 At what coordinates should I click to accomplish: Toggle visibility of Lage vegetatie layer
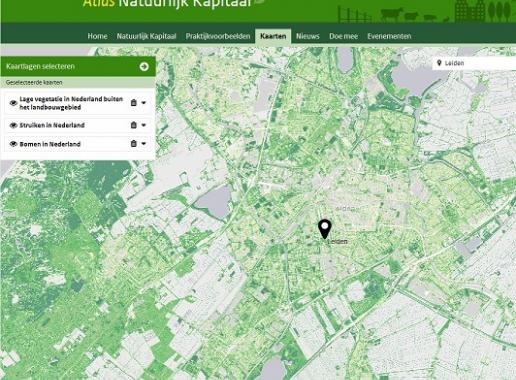(13, 103)
